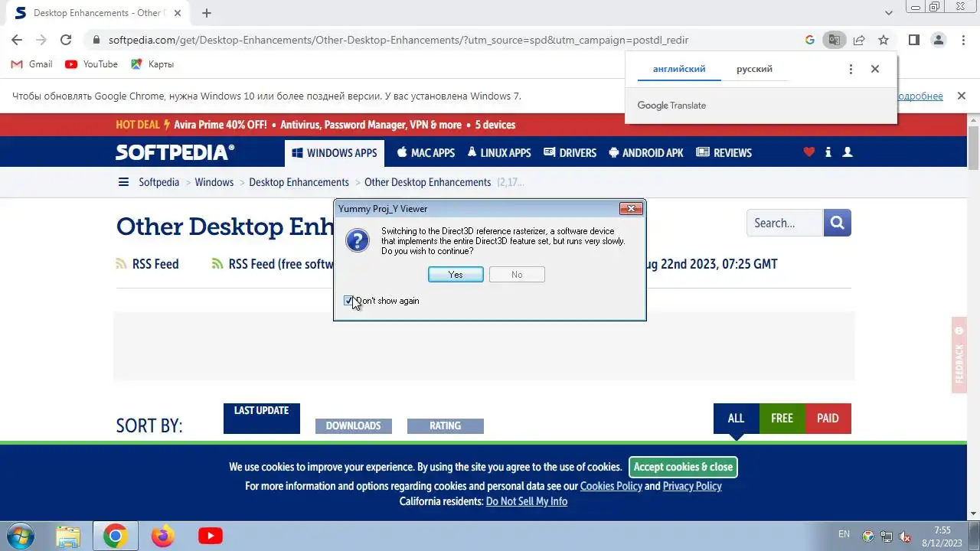Sort by DOWNLOADS
This screenshot has width=980, height=551.
tap(353, 425)
